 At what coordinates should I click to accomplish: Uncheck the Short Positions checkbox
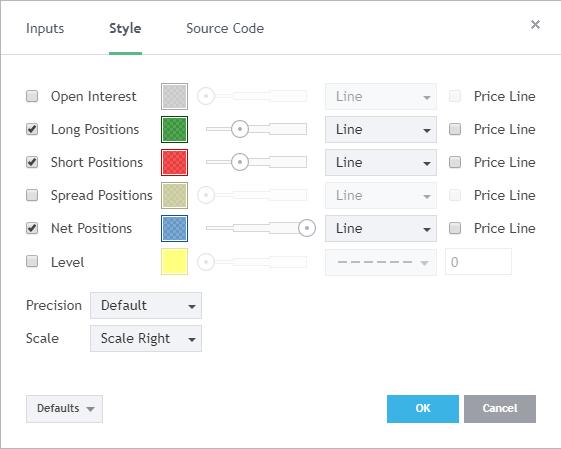coord(32,162)
